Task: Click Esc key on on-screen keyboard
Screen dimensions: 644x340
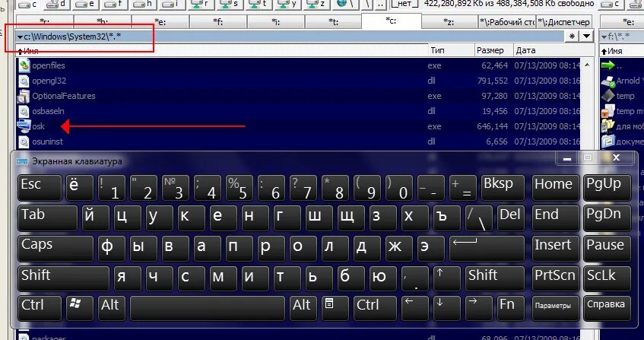Action: 40,188
